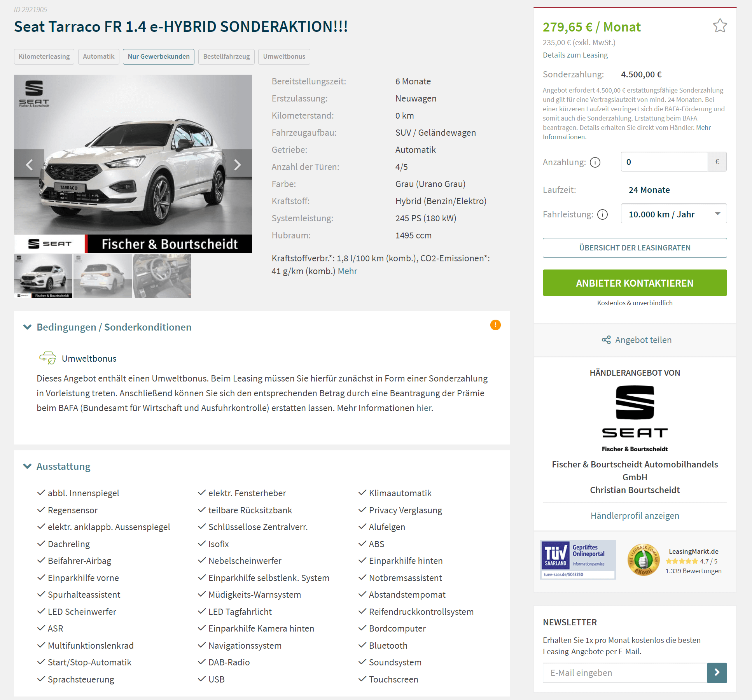The height and width of the screenshot is (700, 752).
Task: Click the eKomi feedback seal
Action: point(644,560)
